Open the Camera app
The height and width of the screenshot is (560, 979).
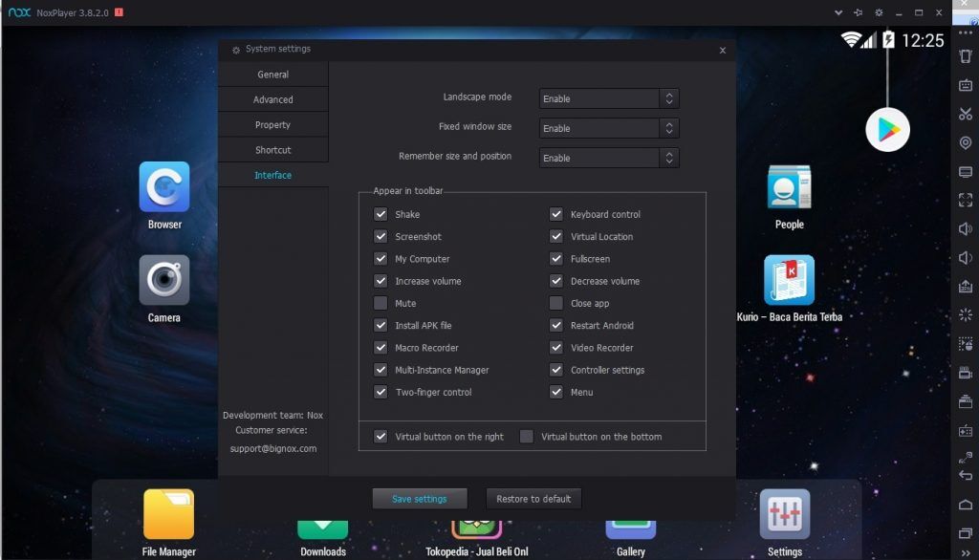click(163, 278)
